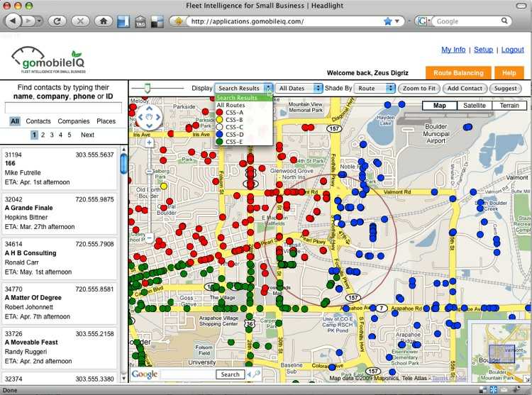532x395 pixels.
Task: Click the blue bookmark toolbar icon
Action: point(123,21)
